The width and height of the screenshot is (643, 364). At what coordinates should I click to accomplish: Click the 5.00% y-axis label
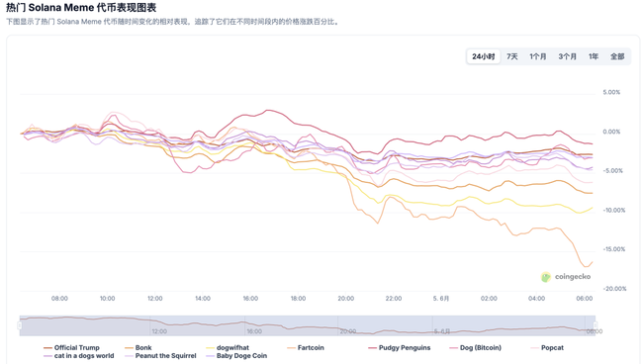[x=611, y=92]
